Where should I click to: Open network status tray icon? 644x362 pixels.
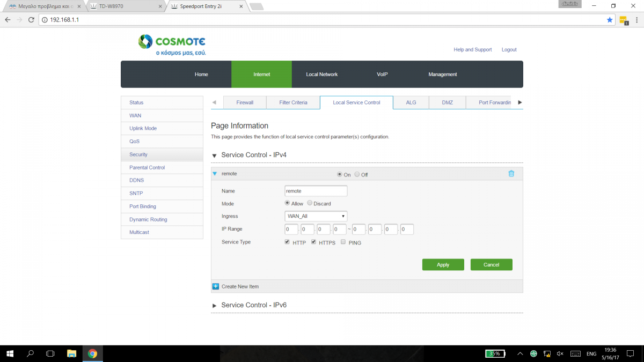pos(547,354)
